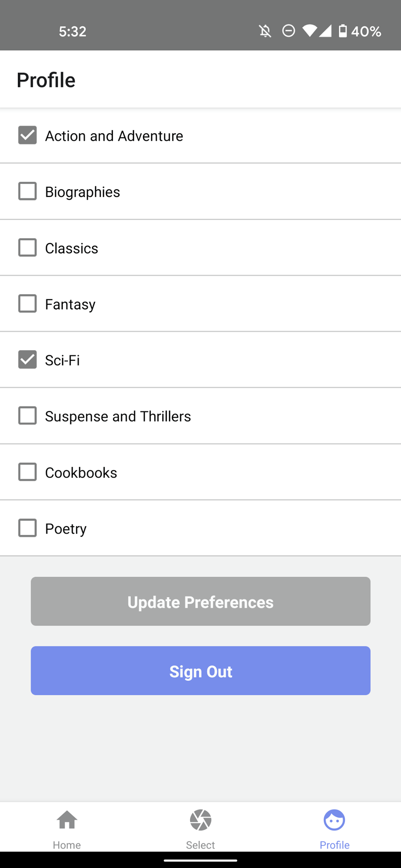Image resolution: width=401 pixels, height=868 pixels.
Task: Check the Classics checkbox
Action: (x=27, y=248)
